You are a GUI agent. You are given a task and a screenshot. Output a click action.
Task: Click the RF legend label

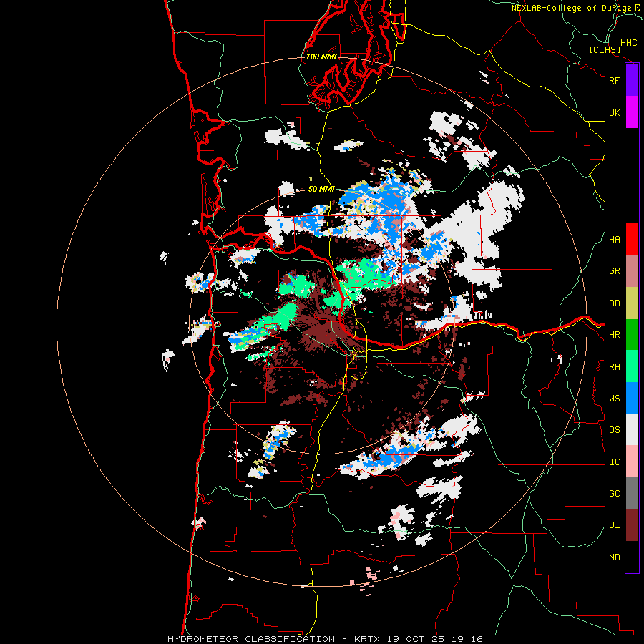click(614, 80)
